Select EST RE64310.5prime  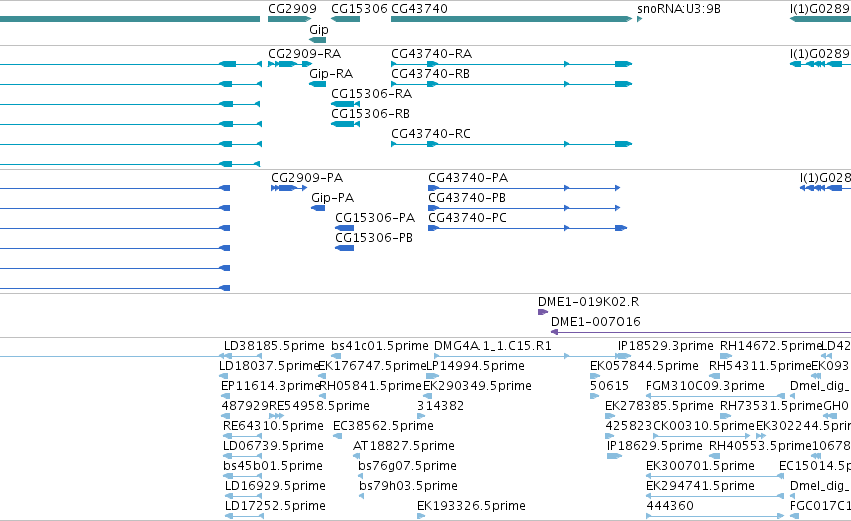[273, 426]
